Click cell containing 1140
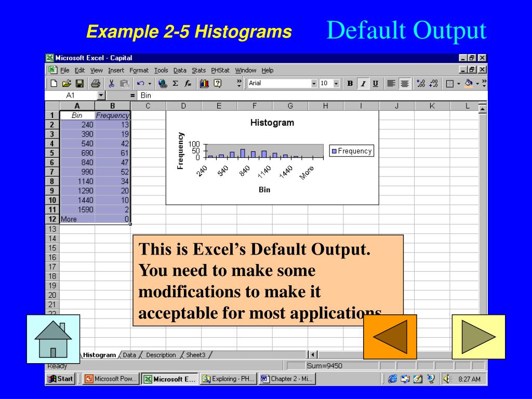Viewport: 532px width, 399px height. pyautogui.click(x=77, y=181)
